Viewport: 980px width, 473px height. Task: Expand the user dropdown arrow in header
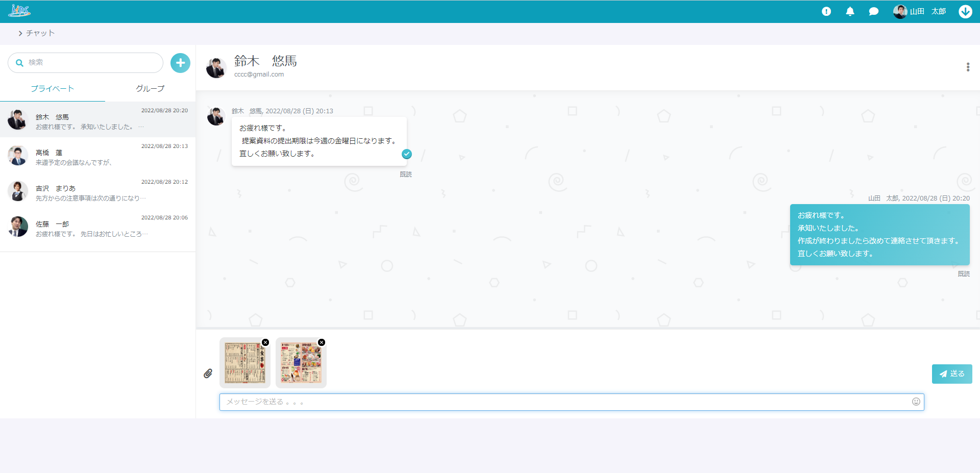(x=965, y=11)
